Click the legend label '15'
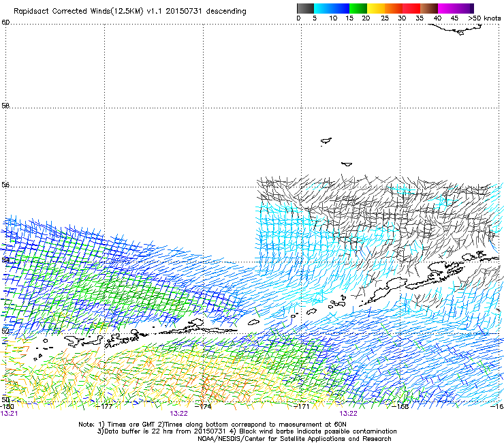504x443 pixels. (x=349, y=18)
